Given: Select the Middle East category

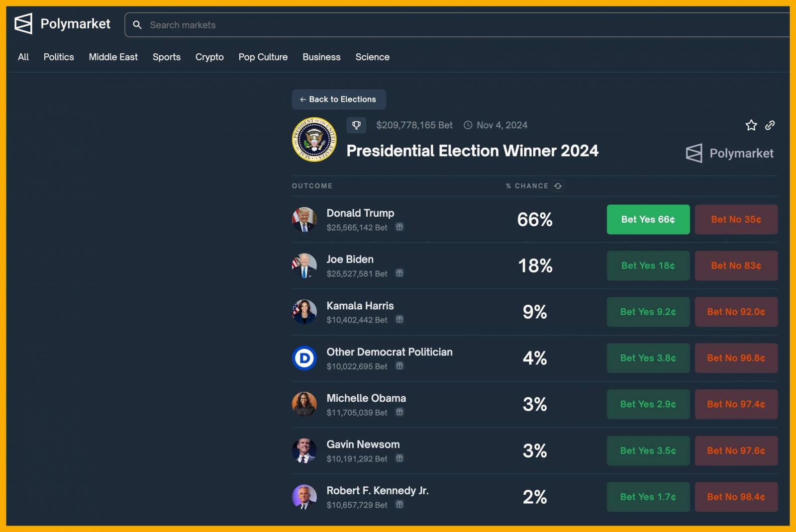Looking at the screenshot, I should 113,57.
